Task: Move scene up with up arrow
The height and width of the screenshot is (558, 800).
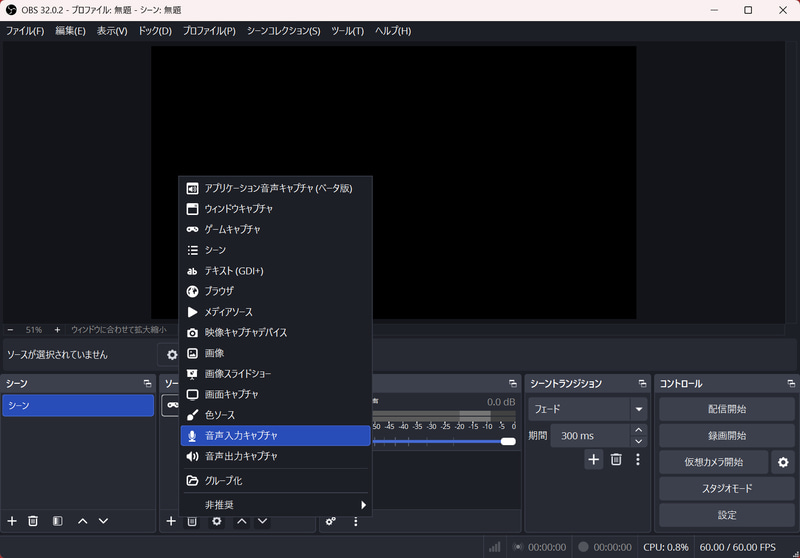Action: (x=83, y=521)
